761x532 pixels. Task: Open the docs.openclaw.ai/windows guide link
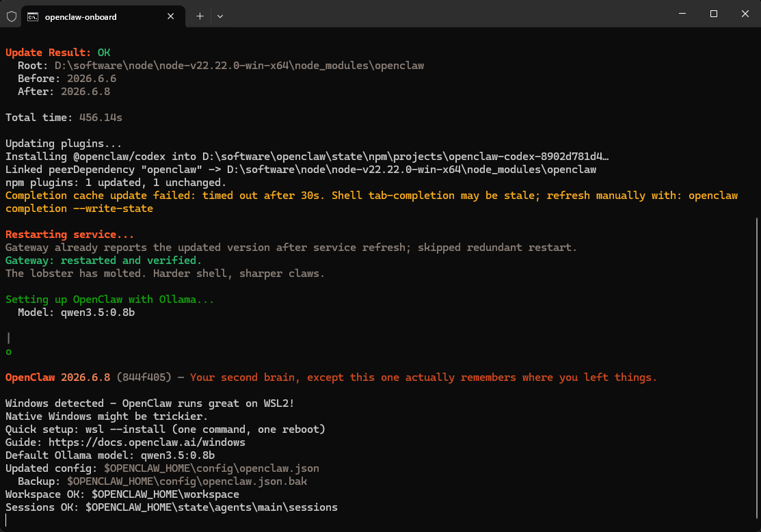point(146,442)
